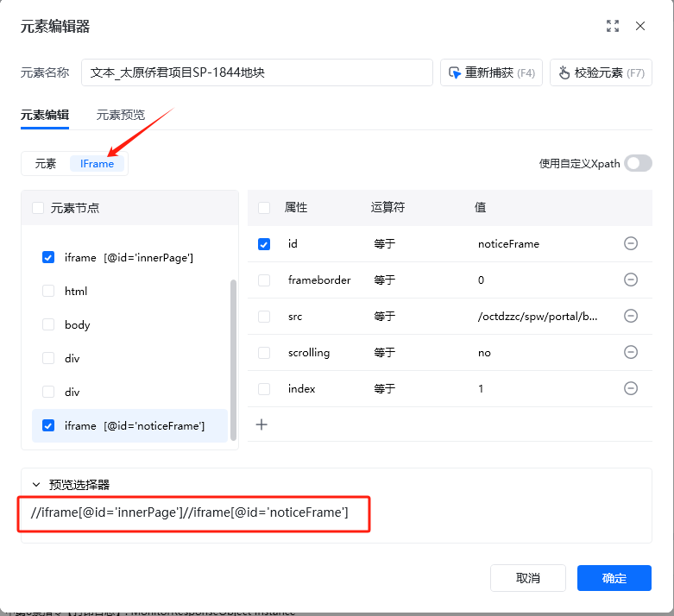Check the frameborder attribute checkbox

264,280
